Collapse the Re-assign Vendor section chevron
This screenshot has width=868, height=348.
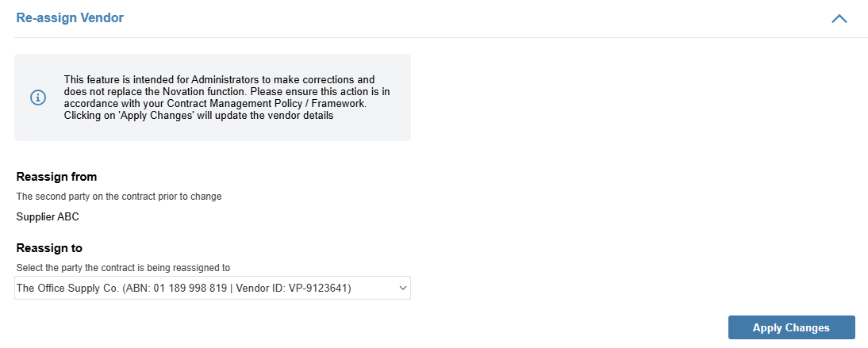[839, 18]
